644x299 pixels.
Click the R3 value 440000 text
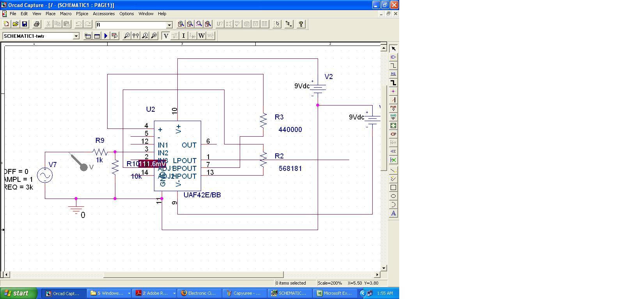[x=290, y=130]
